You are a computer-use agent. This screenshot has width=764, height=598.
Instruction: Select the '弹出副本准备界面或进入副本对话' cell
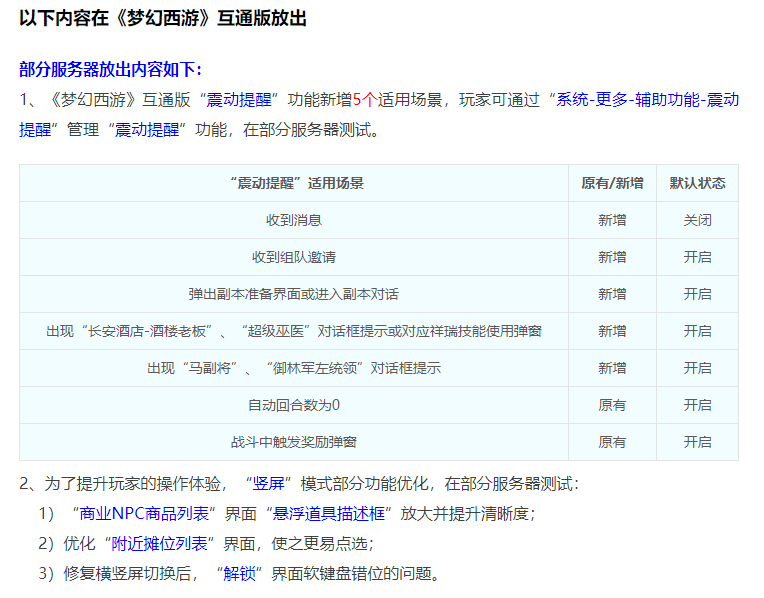coord(294,294)
